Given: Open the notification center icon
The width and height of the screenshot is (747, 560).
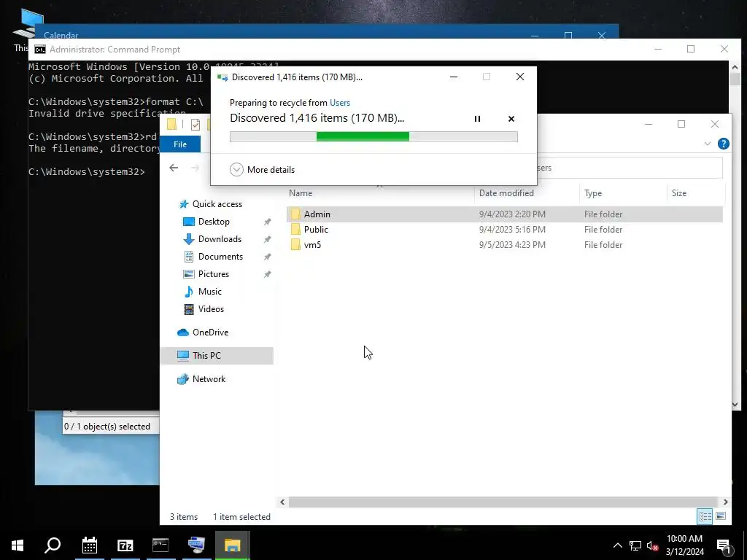Looking at the screenshot, I should tap(723, 547).
